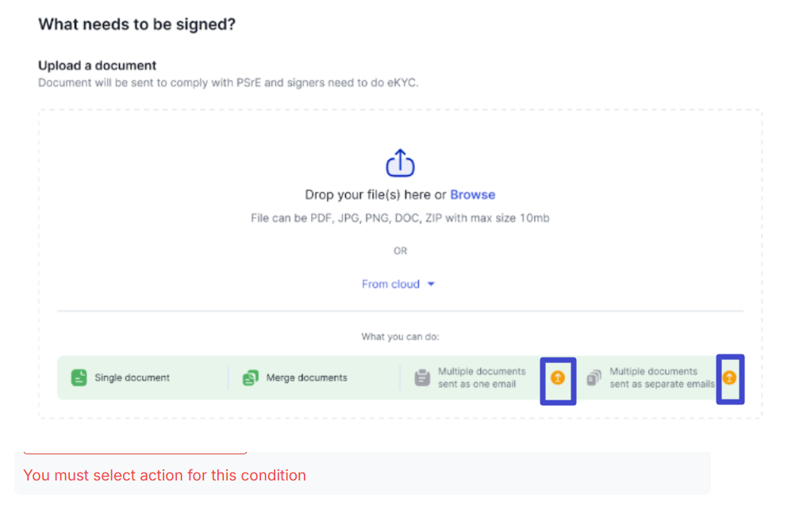The image size is (803, 532).
Task: Select 'Multiple documents sent as separate emails' text
Action: pos(661,377)
